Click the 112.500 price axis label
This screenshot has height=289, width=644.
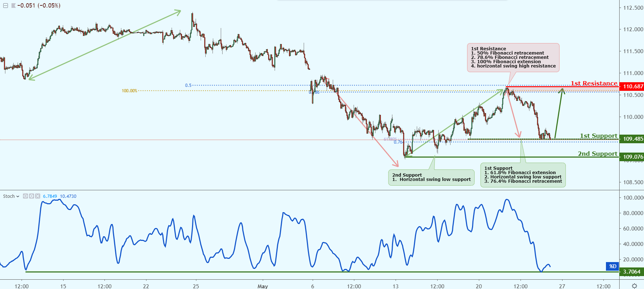tap(633, 8)
